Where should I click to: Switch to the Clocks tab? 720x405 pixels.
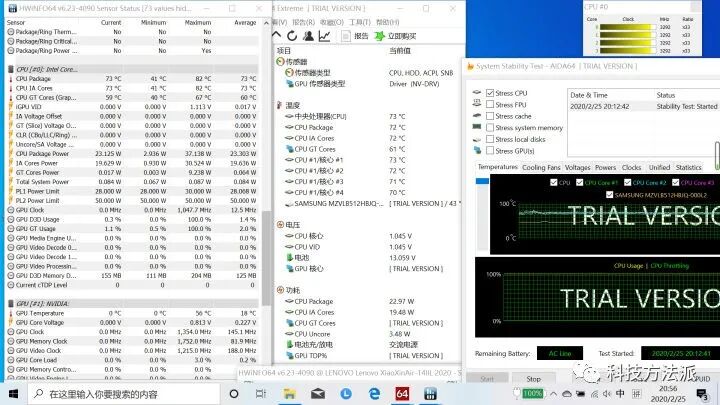click(x=631, y=168)
